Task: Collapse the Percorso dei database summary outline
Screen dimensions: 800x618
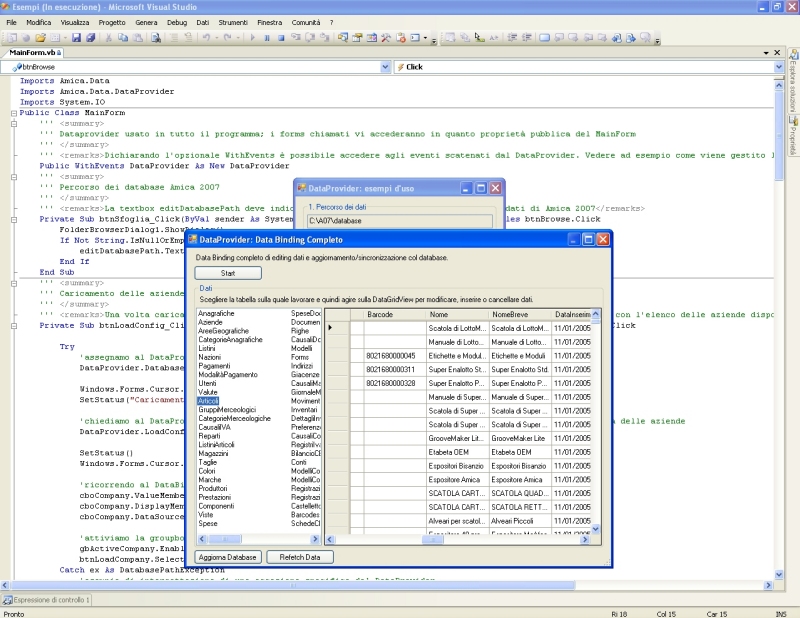Action: 14,177
